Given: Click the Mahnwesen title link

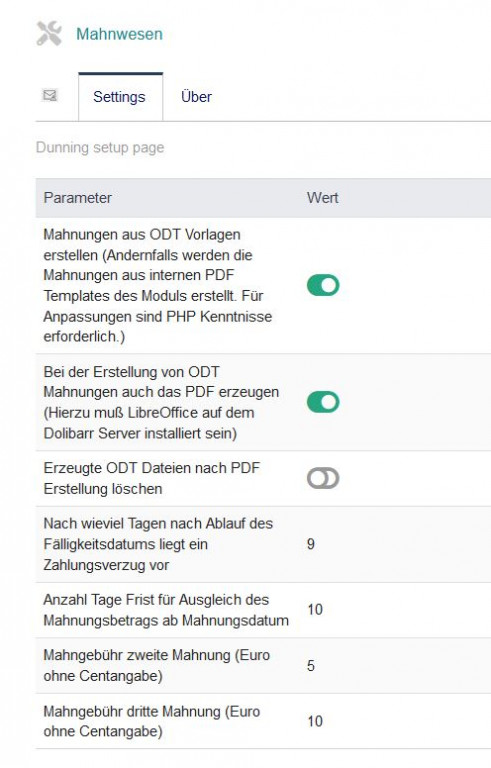Looking at the screenshot, I should pos(119,34).
